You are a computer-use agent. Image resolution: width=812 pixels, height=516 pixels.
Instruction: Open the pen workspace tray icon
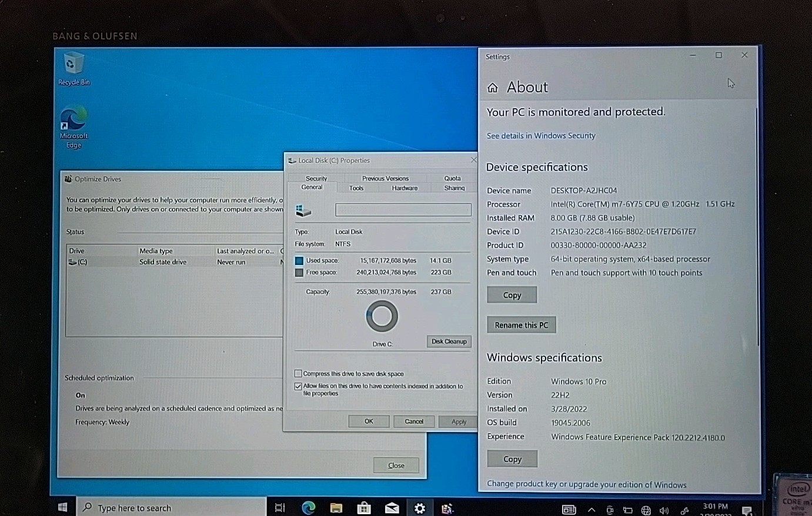click(684, 510)
